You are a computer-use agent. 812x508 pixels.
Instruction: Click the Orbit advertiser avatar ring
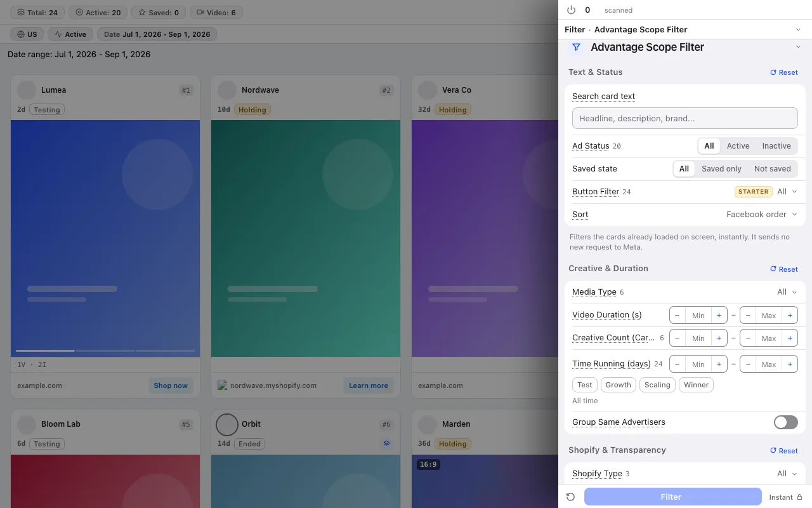227,424
